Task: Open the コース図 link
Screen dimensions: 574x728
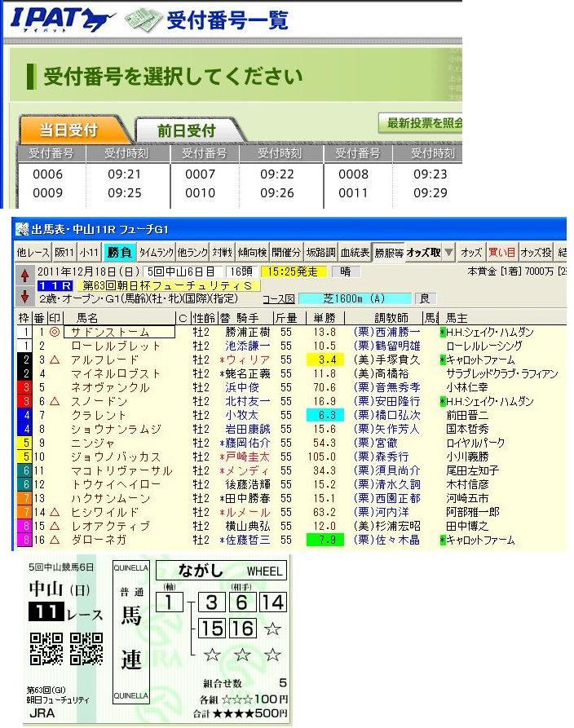Action: coord(279,299)
